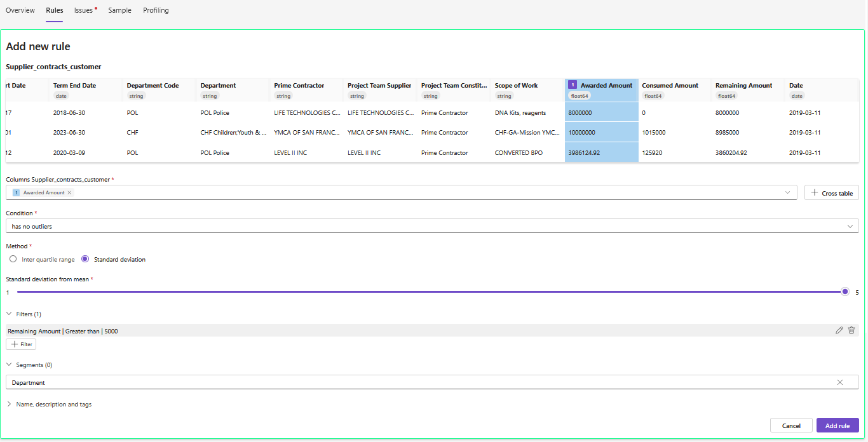Go to the Profiling tab
This screenshot has width=868, height=442.
[x=156, y=11]
